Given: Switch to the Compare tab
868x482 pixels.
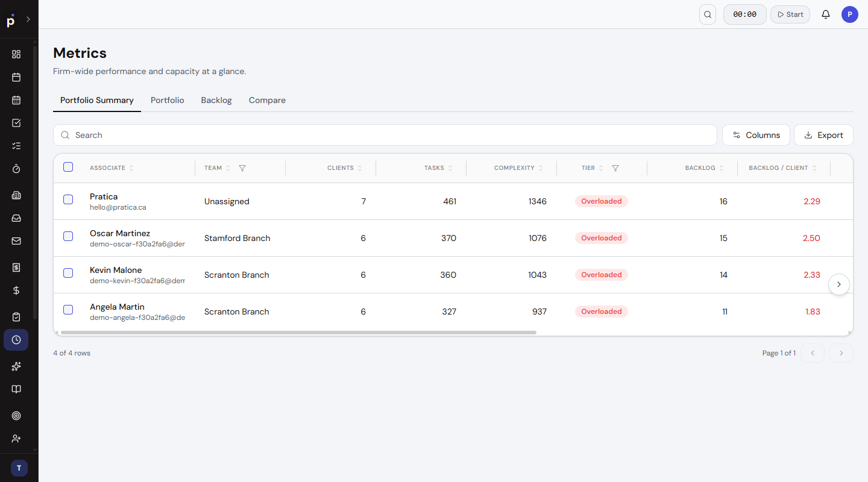Looking at the screenshot, I should click(267, 100).
